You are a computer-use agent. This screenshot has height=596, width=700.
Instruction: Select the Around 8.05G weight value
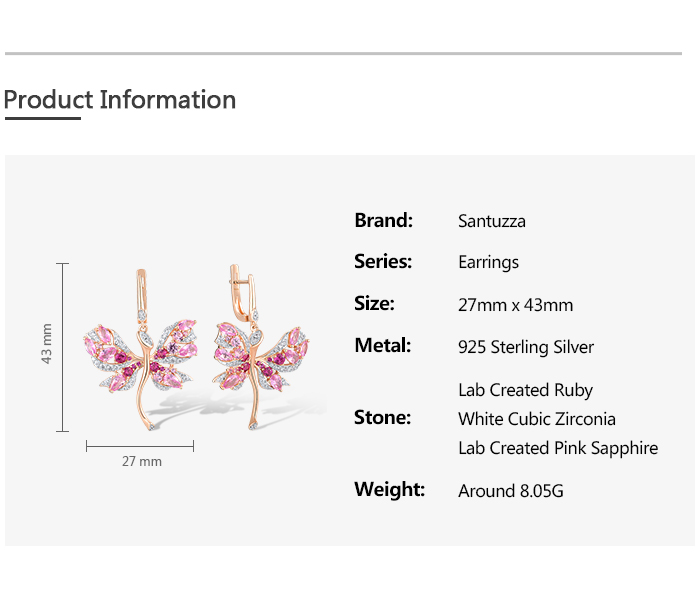[510, 491]
